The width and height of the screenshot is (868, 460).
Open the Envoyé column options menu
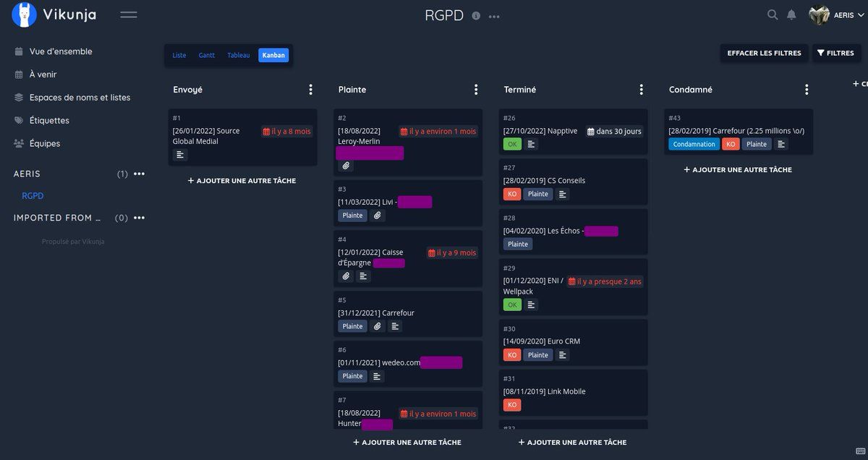click(311, 90)
